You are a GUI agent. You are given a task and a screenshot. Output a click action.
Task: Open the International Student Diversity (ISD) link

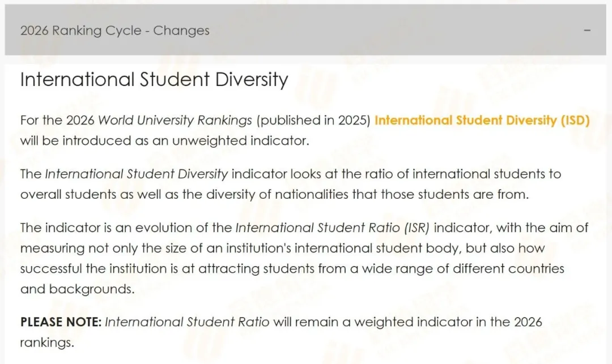(x=482, y=120)
